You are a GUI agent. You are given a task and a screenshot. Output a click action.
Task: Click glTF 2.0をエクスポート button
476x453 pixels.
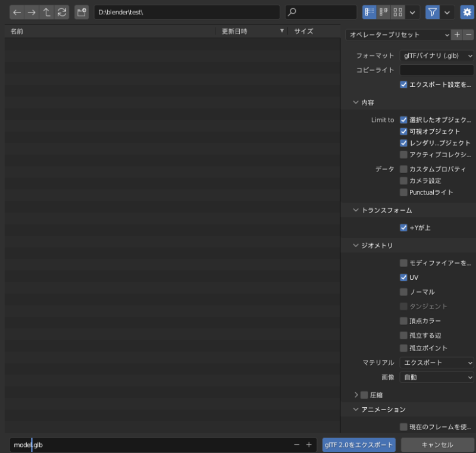359,445
